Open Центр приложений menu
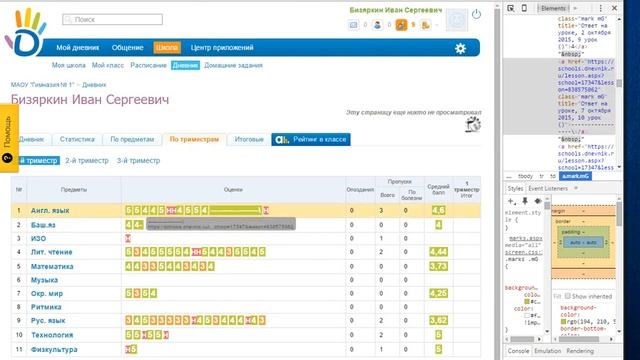Screen dimensions: 640x360 pyautogui.click(x=222, y=48)
